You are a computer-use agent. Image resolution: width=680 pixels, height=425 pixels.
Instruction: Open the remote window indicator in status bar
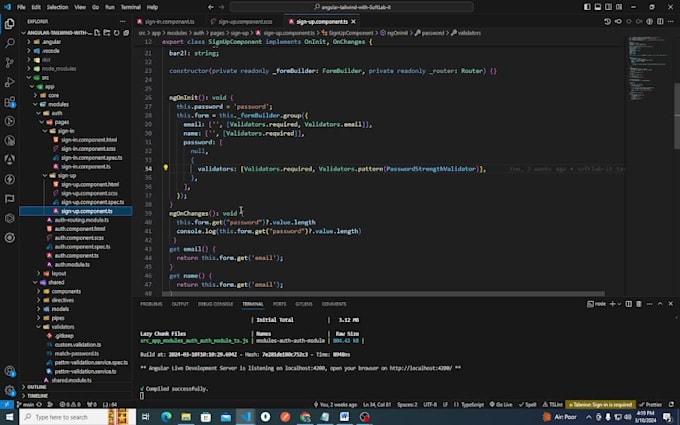coord(7,404)
